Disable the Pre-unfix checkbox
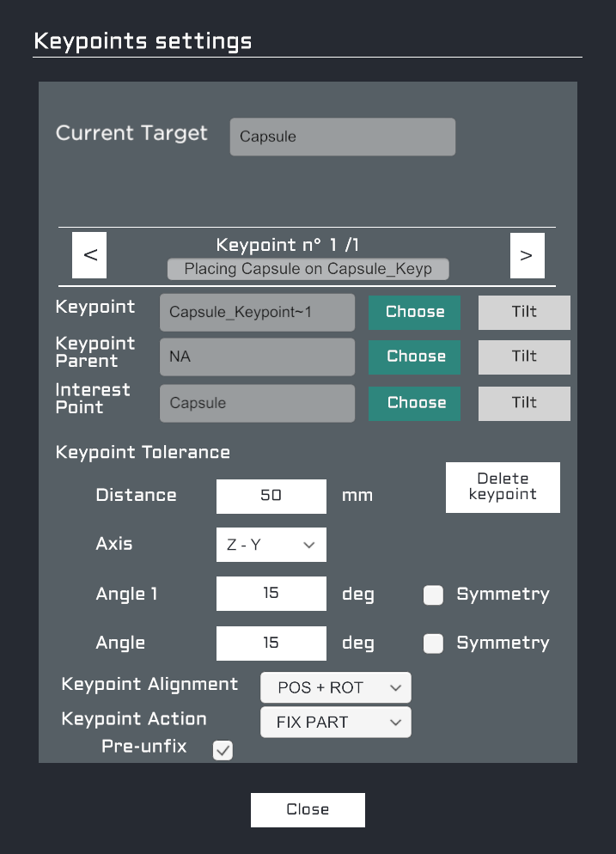 pyautogui.click(x=223, y=750)
